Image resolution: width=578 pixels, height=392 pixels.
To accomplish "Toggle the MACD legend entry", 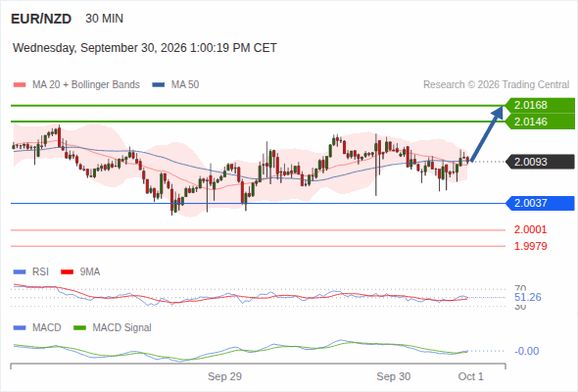I will click(x=37, y=327).
